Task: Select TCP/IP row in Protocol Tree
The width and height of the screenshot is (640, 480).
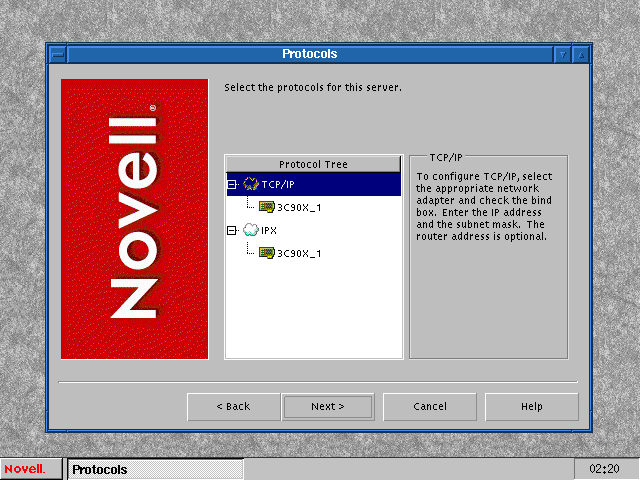Action: point(313,184)
